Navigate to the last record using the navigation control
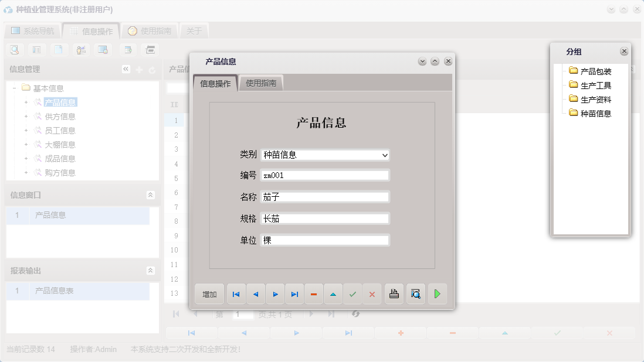 294,293
